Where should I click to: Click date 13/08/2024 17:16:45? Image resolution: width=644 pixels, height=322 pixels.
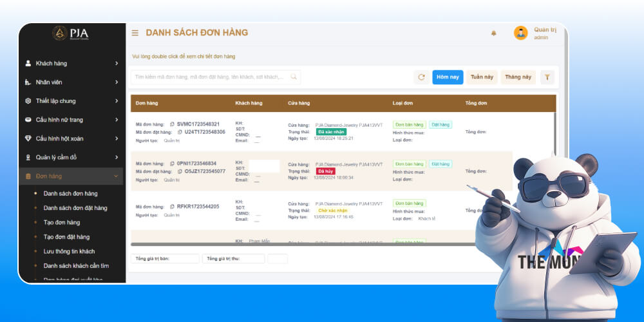(x=334, y=217)
